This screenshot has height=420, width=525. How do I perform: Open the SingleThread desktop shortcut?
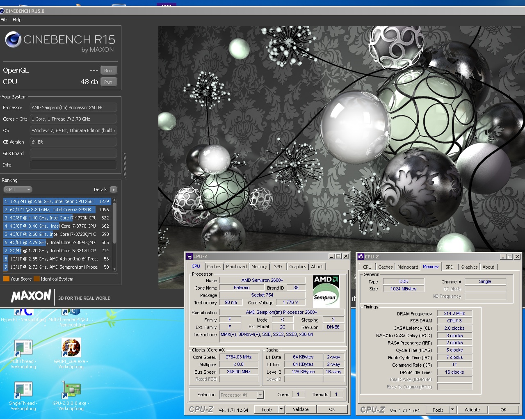point(23,396)
